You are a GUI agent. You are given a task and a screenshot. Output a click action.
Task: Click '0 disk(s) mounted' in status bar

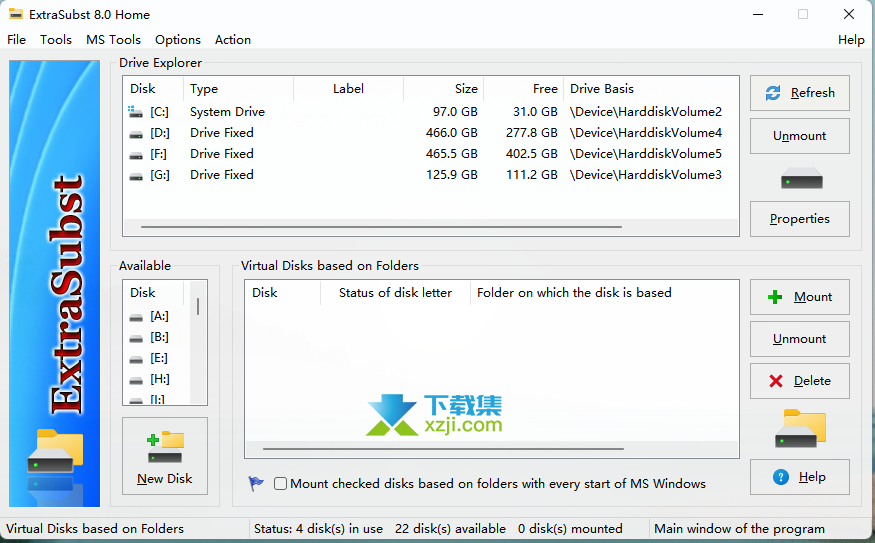(x=570, y=528)
